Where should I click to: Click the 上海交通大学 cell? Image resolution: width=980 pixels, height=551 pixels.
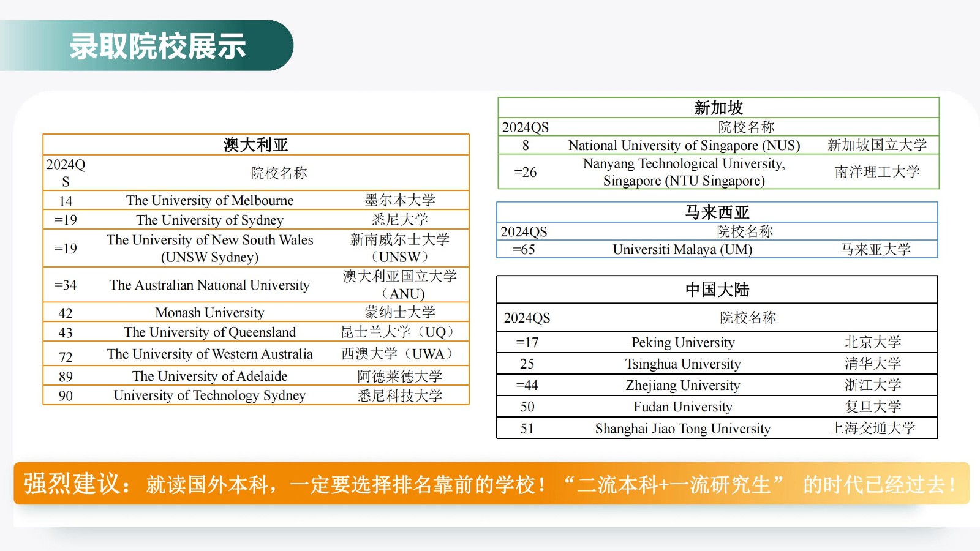click(x=873, y=429)
